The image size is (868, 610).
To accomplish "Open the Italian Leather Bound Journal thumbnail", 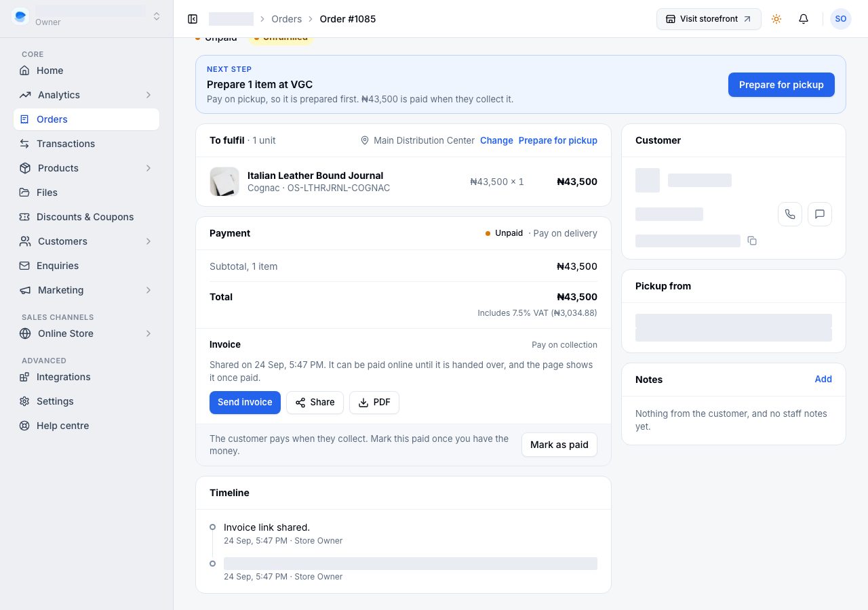I will click(x=224, y=182).
